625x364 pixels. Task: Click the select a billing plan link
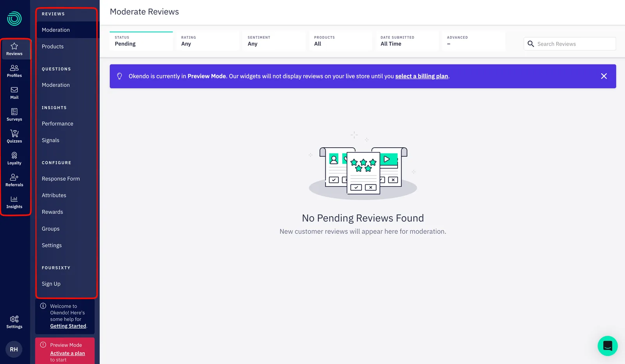pos(421,76)
